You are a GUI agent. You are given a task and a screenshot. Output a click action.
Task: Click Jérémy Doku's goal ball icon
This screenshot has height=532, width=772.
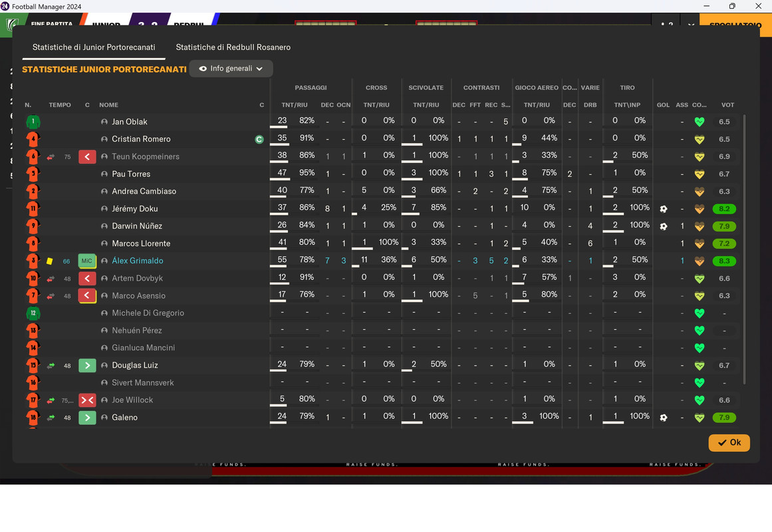(663, 209)
